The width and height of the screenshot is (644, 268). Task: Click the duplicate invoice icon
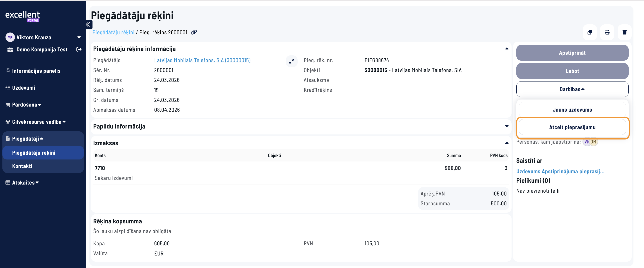590,32
